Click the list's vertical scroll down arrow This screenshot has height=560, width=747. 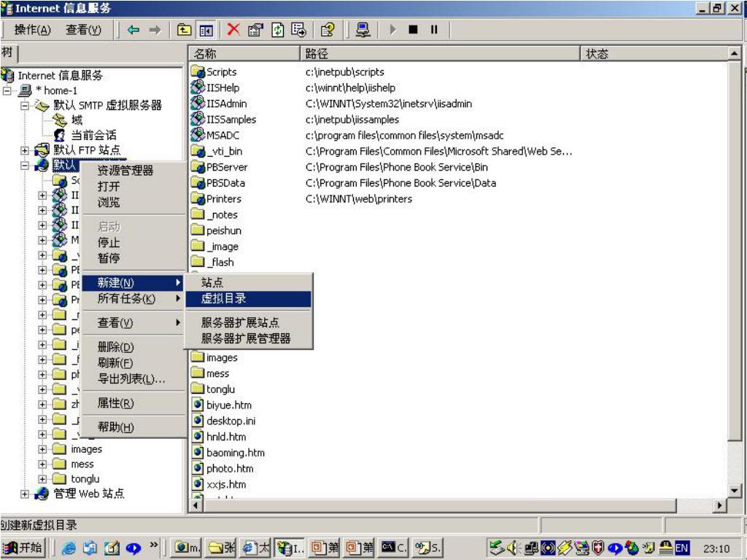tap(734, 491)
